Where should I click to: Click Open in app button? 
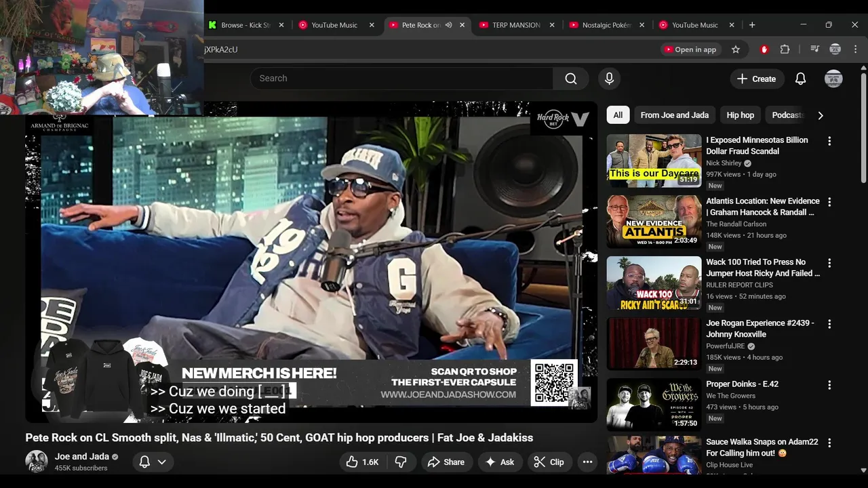690,49
